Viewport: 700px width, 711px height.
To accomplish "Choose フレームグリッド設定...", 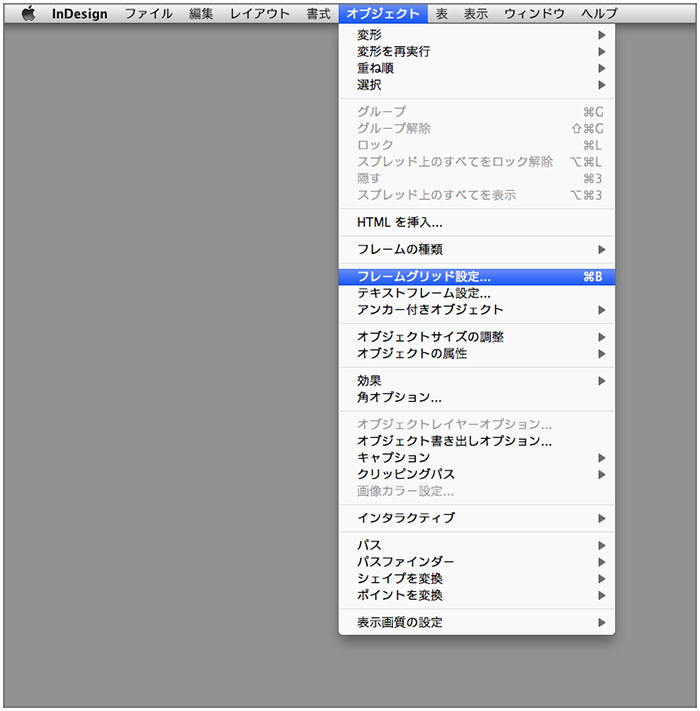I will 477,277.
